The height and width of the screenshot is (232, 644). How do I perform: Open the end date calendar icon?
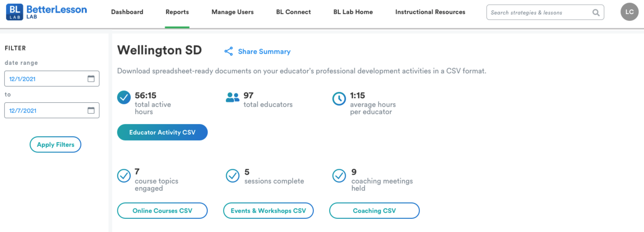pyautogui.click(x=91, y=110)
